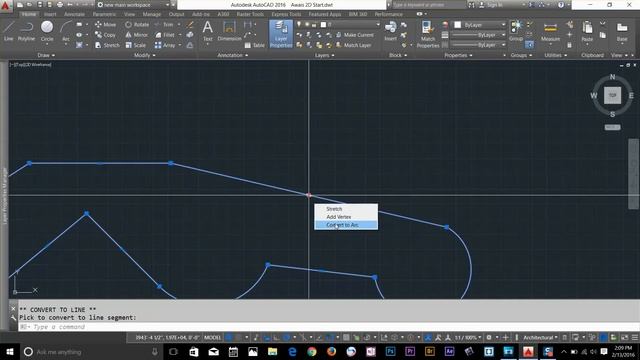
Task: Click Match Properties tool
Action: (x=428, y=34)
